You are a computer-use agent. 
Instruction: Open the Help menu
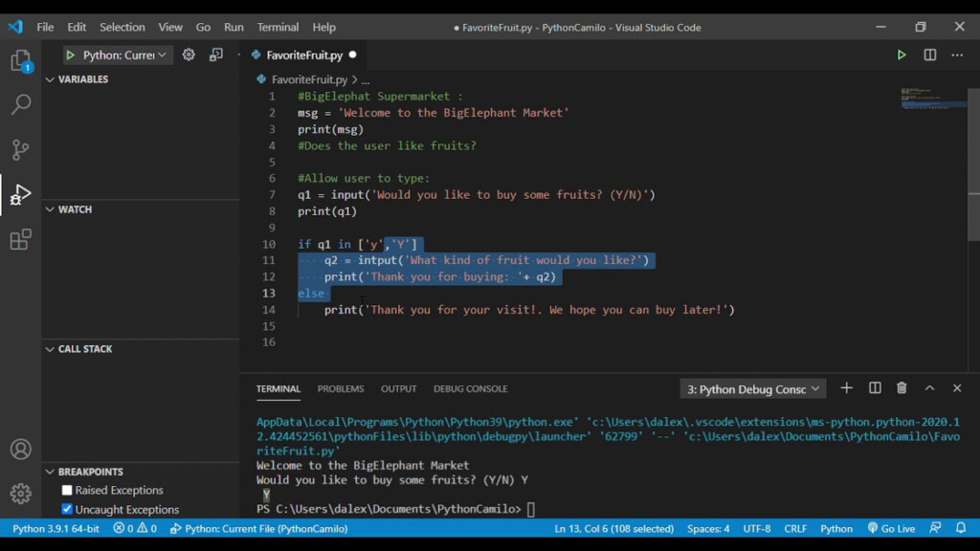point(323,27)
